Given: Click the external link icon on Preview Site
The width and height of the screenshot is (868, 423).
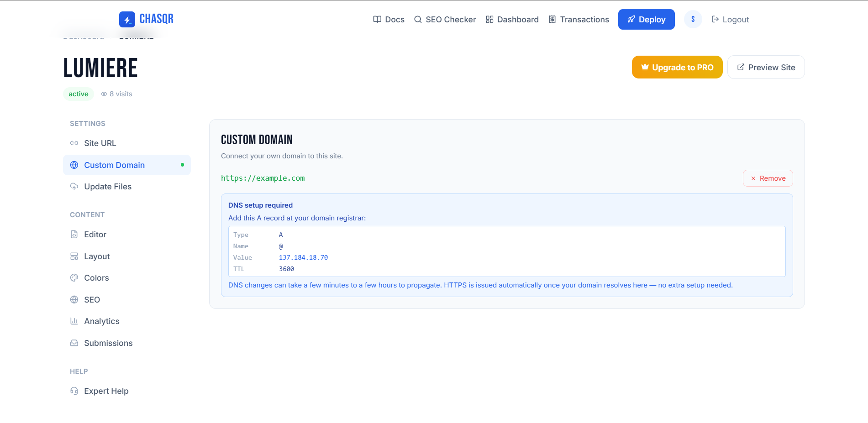Looking at the screenshot, I should tap(741, 67).
